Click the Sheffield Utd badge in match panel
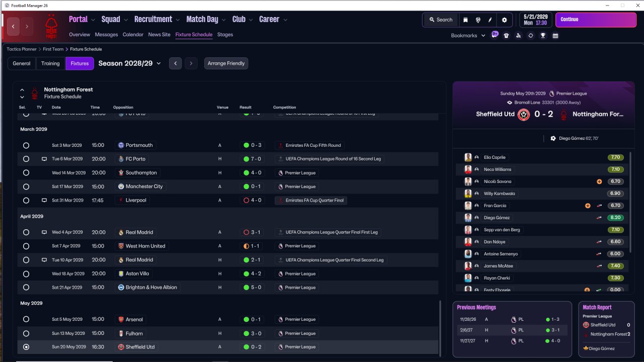The width and height of the screenshot is (644, 362). [524, 114]
